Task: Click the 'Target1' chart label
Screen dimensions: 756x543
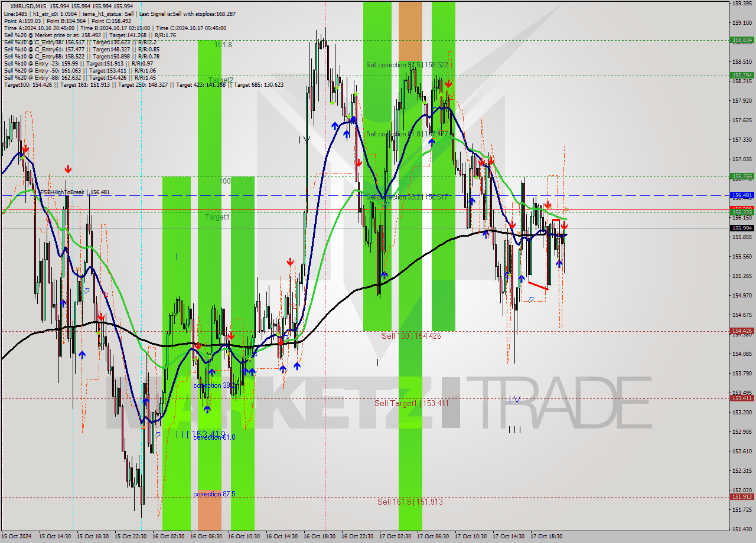Action: [x=217, y=217]
